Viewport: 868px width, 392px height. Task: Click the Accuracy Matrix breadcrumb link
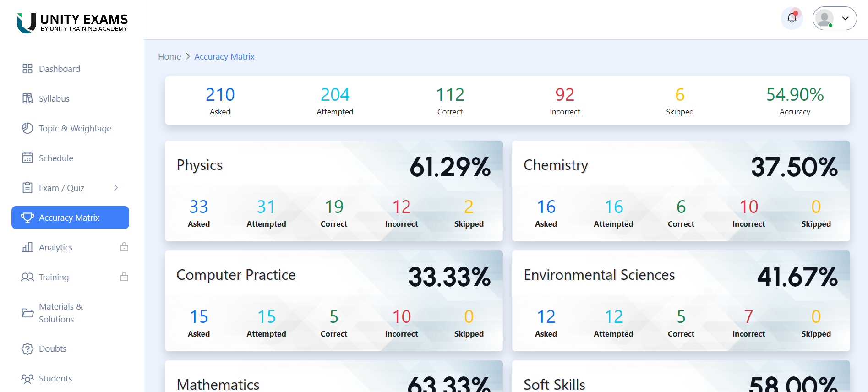coord(224,56)
